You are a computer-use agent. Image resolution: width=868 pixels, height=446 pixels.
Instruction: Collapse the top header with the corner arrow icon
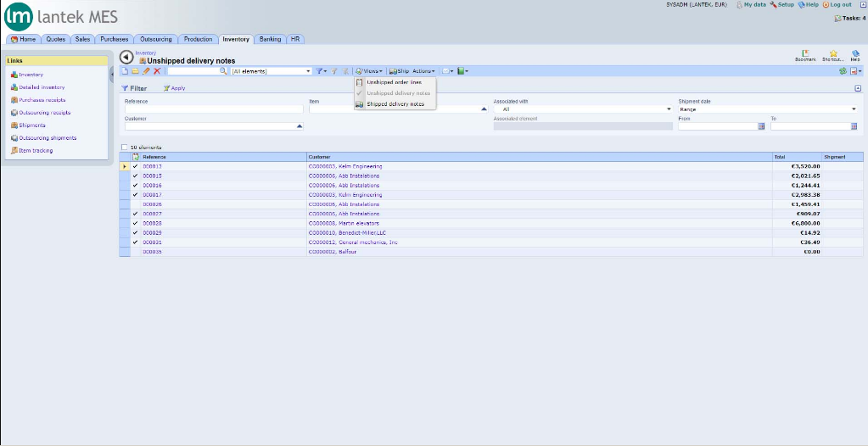tap(863, 4)
